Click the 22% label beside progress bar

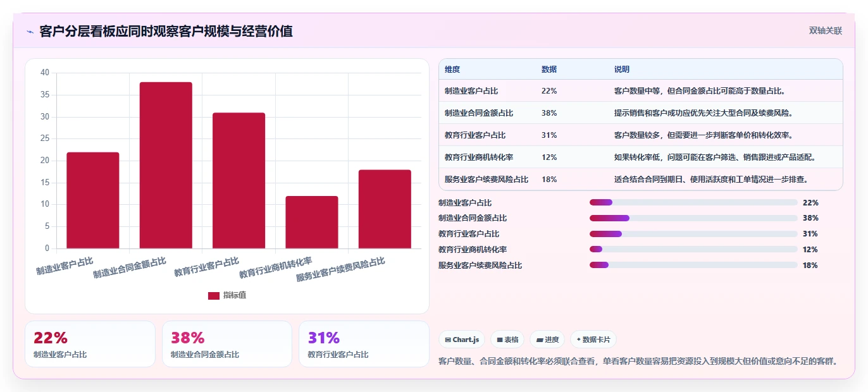(x=810, y=202)
